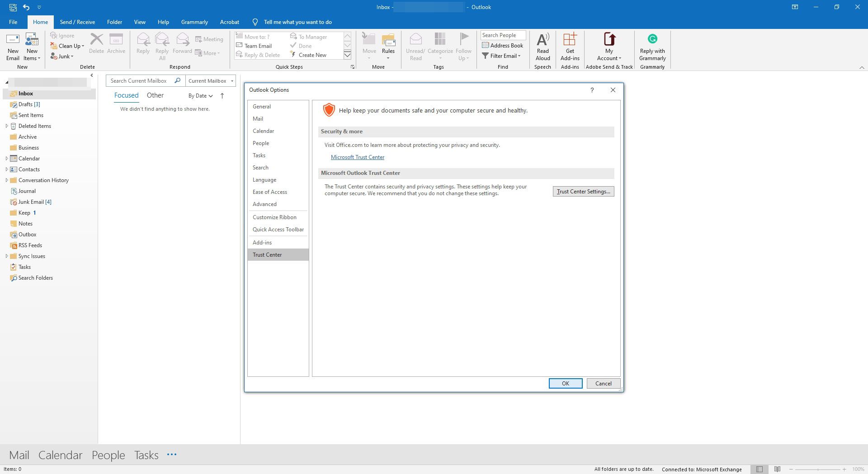Click the Search Current Mailbox field
The image size is (868, 474).
pyautogui.click(x=140, y=80)
